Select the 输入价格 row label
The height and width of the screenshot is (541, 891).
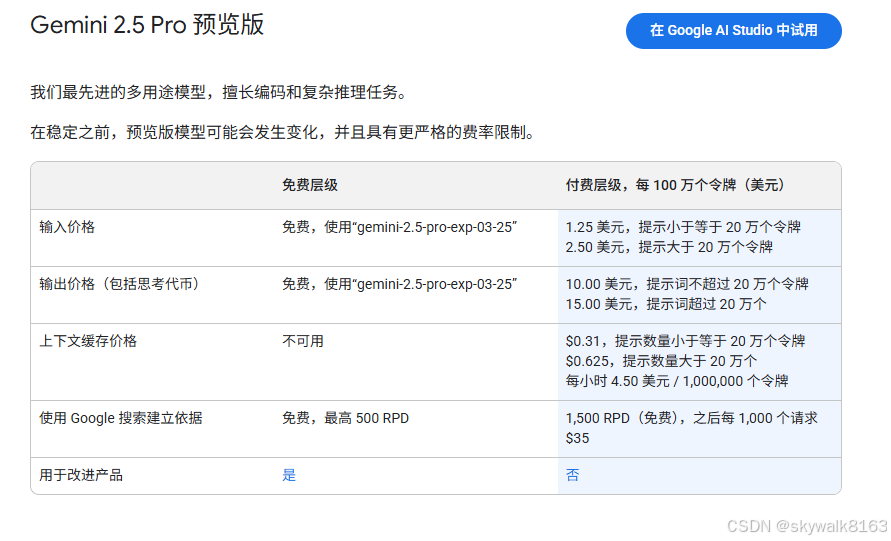coord(67,227)
